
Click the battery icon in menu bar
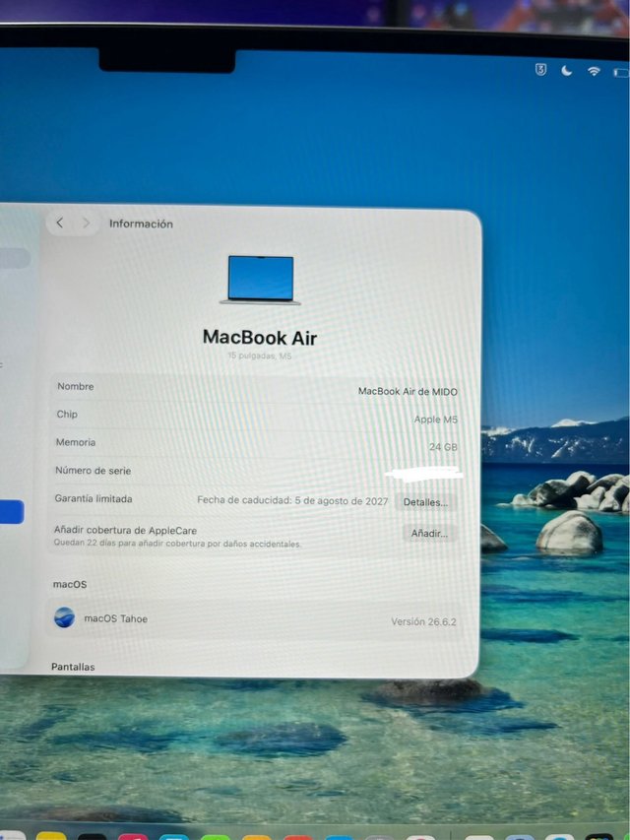(621, 72)
